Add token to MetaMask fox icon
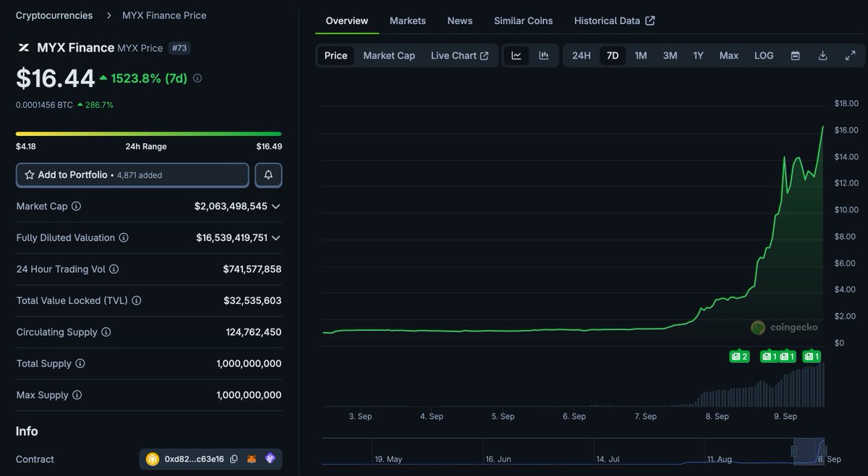Screen dimensions: 868x476 pyautogui.click(x=252, y=459)
